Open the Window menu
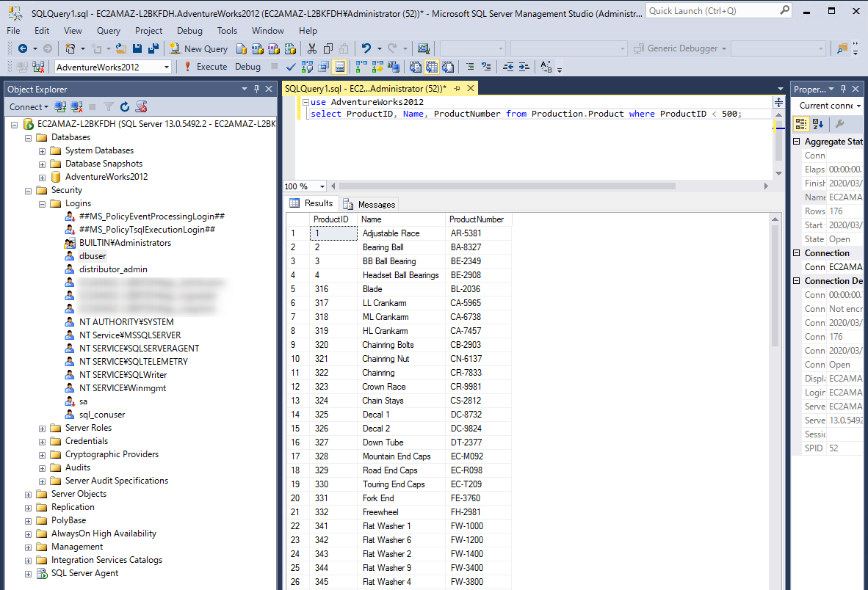868x590 pixels. (268, 31)
